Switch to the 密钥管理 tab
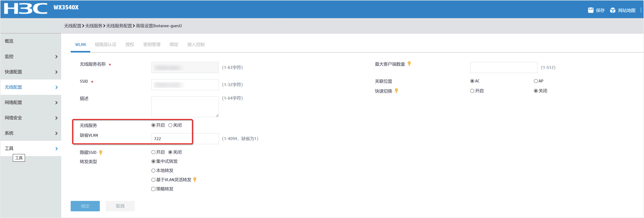 click(152, 44)
